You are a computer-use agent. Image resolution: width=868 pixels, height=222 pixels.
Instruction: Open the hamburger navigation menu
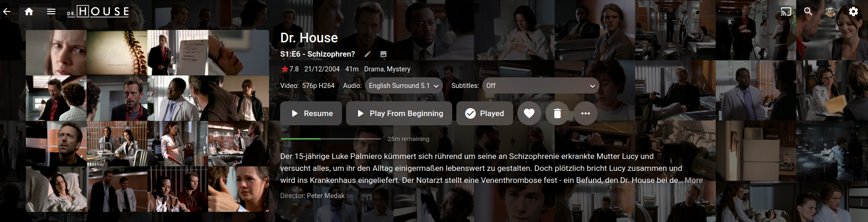click(51, 12)
